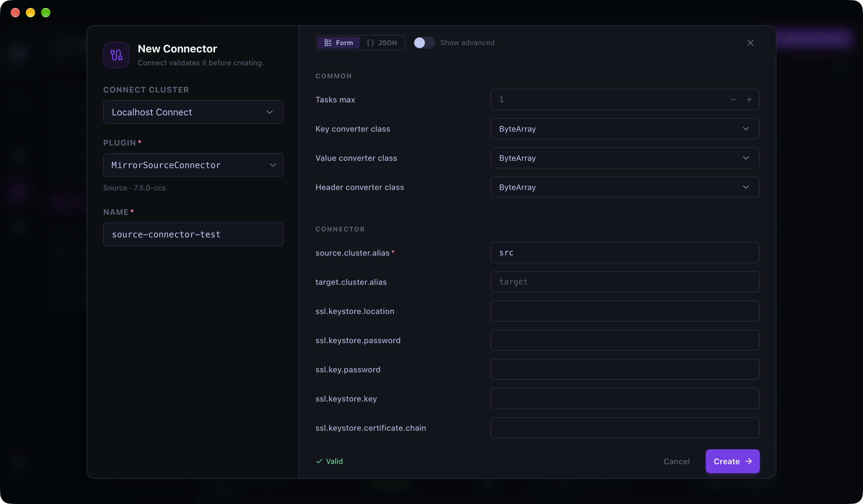Image resolution: width=863 pixels, height=504 pixels.
Task: Toggle Show advanced switch
Action: (x=424, y=43)
